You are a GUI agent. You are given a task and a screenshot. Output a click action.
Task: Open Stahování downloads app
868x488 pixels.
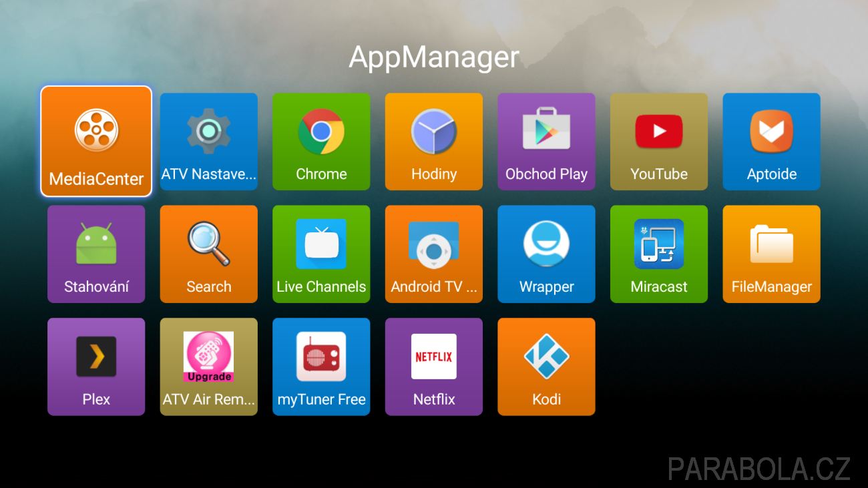96,254
